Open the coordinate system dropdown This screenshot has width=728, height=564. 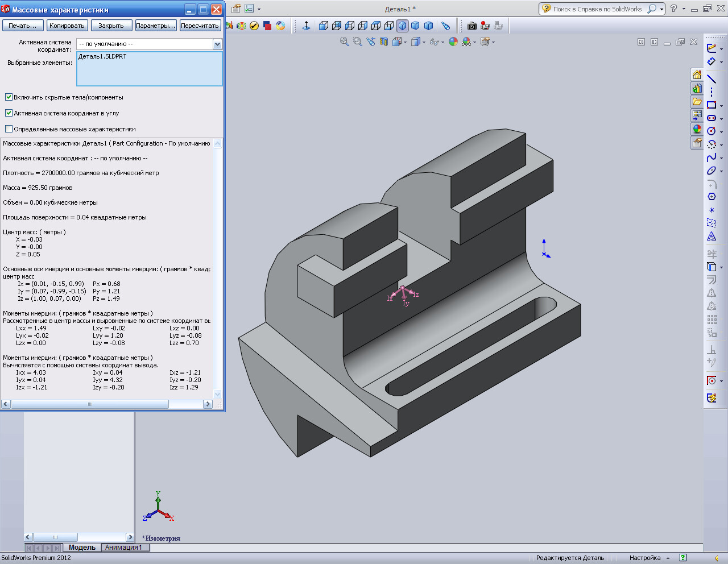pyautogui.click(x=217, y=44)
